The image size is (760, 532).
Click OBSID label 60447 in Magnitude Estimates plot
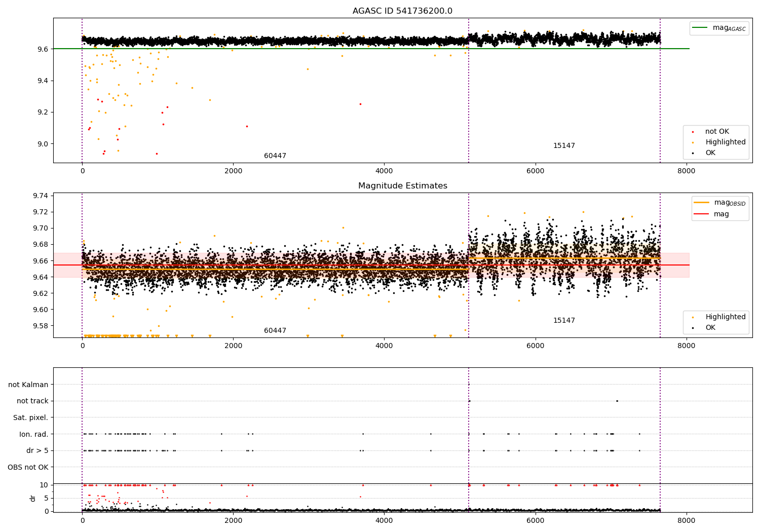275,331
